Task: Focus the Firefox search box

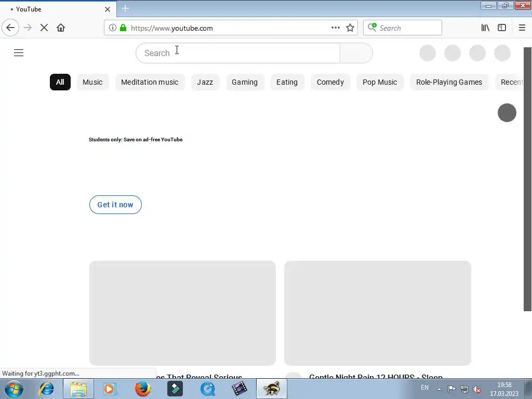Action: pos(403,28)
